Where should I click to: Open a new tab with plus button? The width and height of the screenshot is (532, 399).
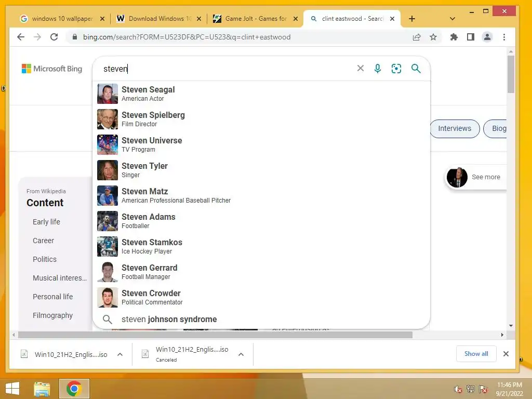[412, 19]
